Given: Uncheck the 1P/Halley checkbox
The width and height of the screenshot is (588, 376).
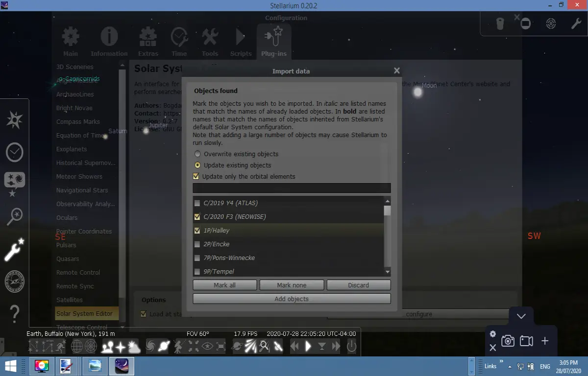Looking at the screenshot, I should point(197,230).
